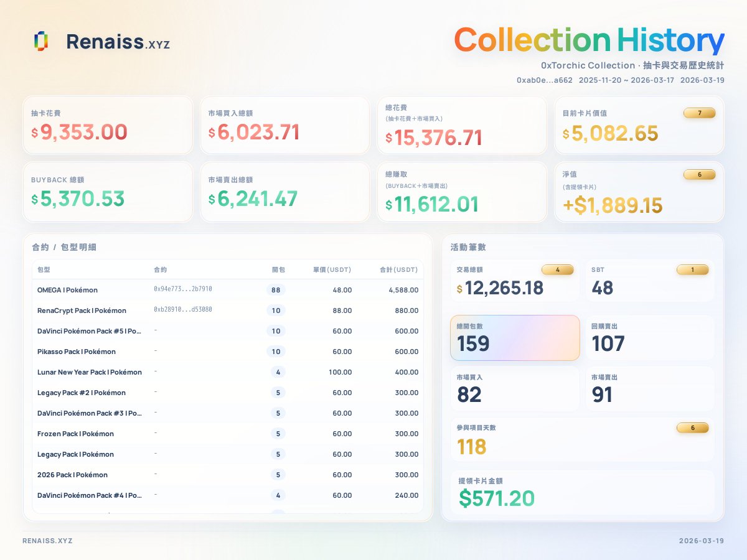Select the OMEGA | Pokémon row

pos(228,290)
